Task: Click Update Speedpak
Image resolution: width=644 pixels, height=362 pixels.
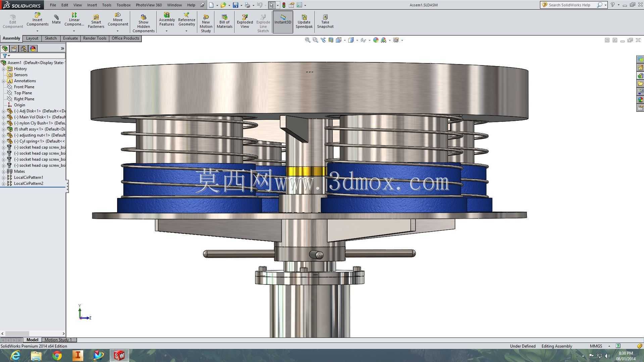Action: (304, 21)
